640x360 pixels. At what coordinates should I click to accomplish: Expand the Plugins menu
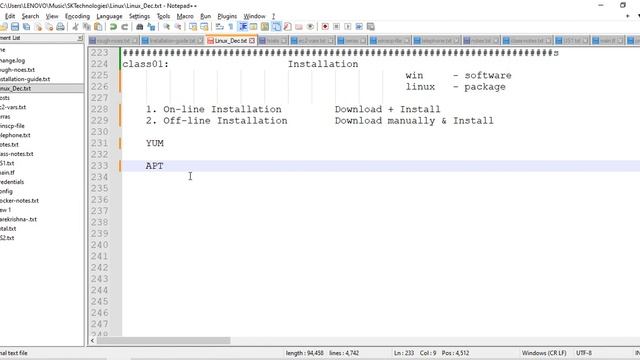click(227, 16)
